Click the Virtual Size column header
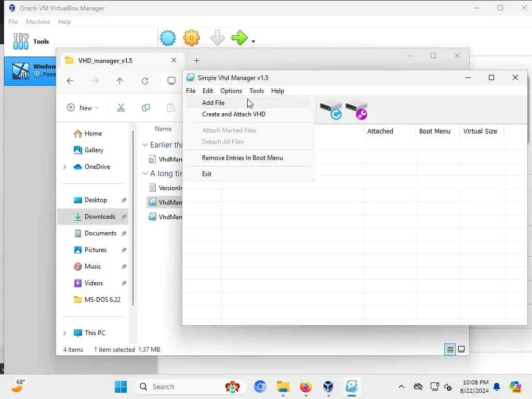Screen dimensions: 532x399 [482, 131]
